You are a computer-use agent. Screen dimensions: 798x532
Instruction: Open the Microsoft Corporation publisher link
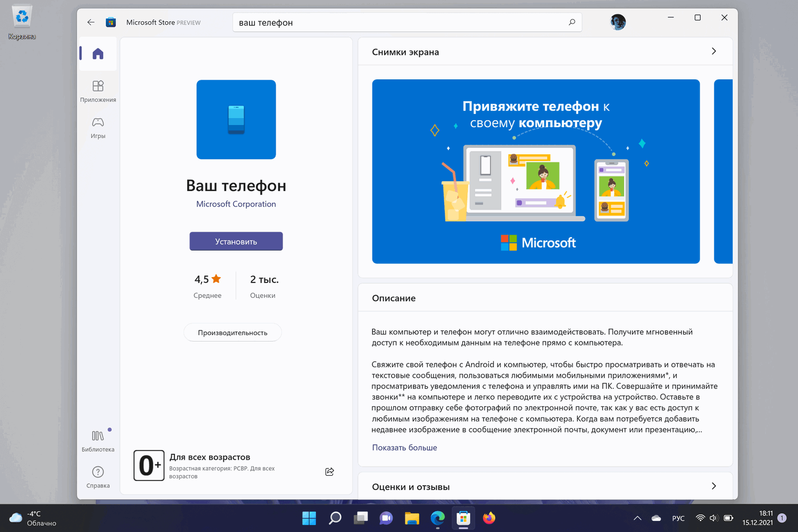pos(236,204)
